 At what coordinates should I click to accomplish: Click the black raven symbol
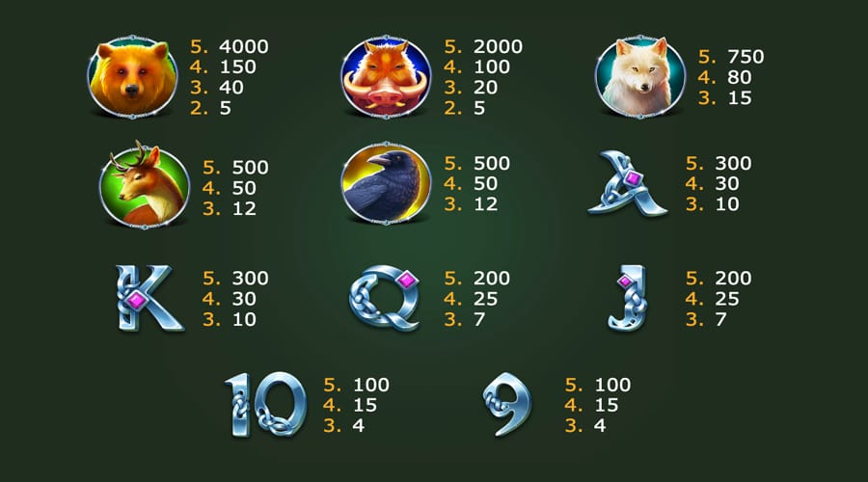click(x=387, y=183)
